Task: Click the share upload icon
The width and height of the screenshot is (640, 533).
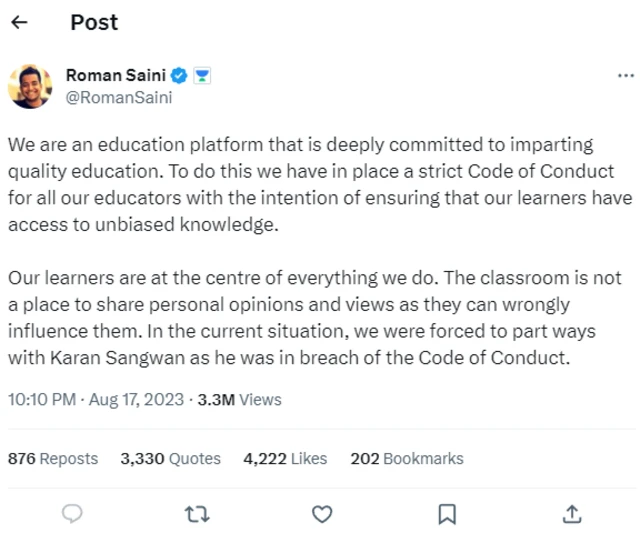Action: point(572,513)
